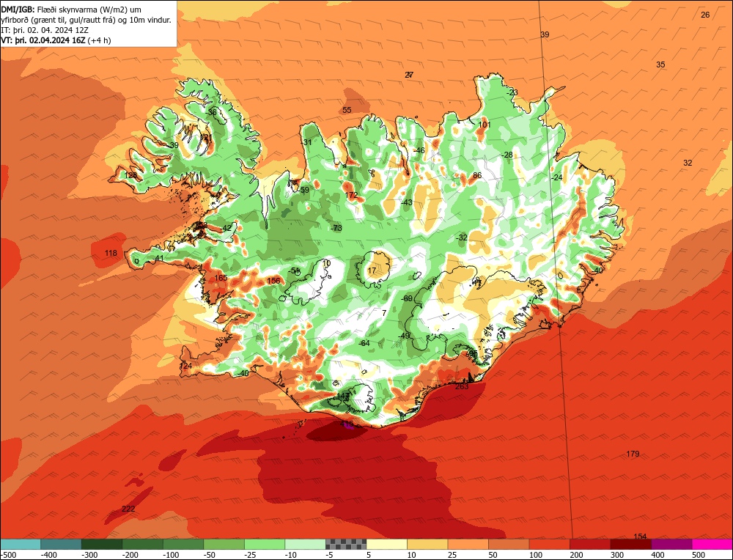Screen dimensions: 733x560
Task: Click the map value 118 west of Snæfellsnes
Action: click(x=111, y=254)
